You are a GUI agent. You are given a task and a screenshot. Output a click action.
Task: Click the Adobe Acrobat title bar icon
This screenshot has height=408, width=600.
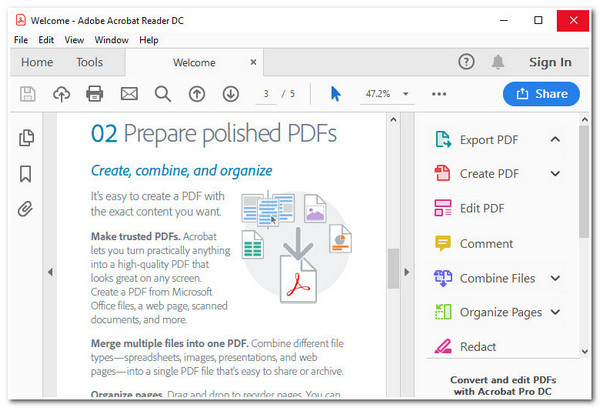(x=21, y=20)
